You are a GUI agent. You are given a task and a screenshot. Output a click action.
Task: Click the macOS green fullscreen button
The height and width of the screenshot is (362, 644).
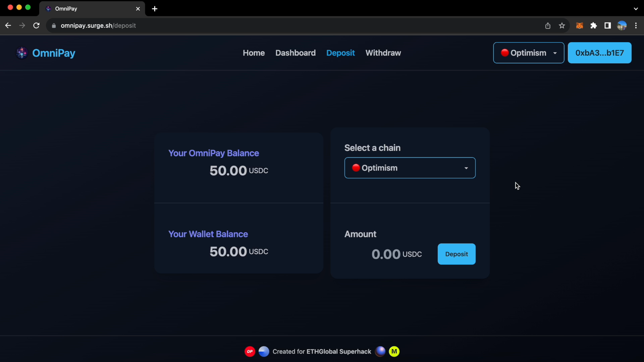(x=28, y=7)
